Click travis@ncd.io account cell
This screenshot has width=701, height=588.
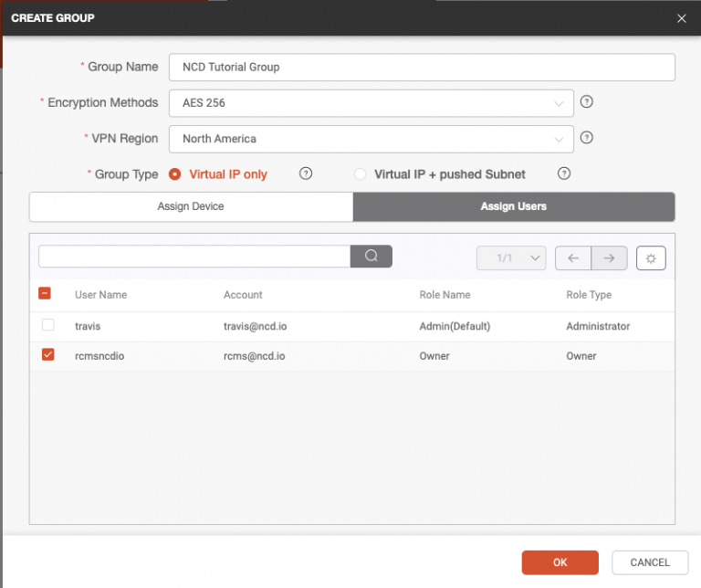click(256, 326)
